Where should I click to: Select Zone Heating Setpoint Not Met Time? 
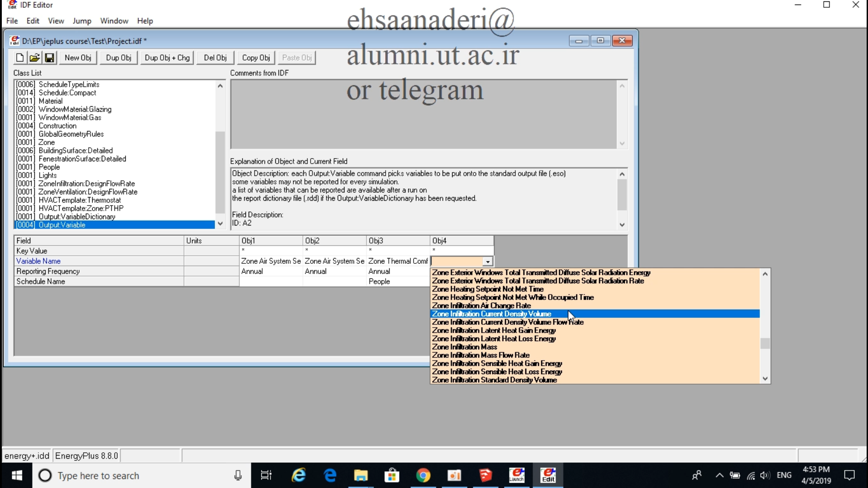tap(595, 289)
